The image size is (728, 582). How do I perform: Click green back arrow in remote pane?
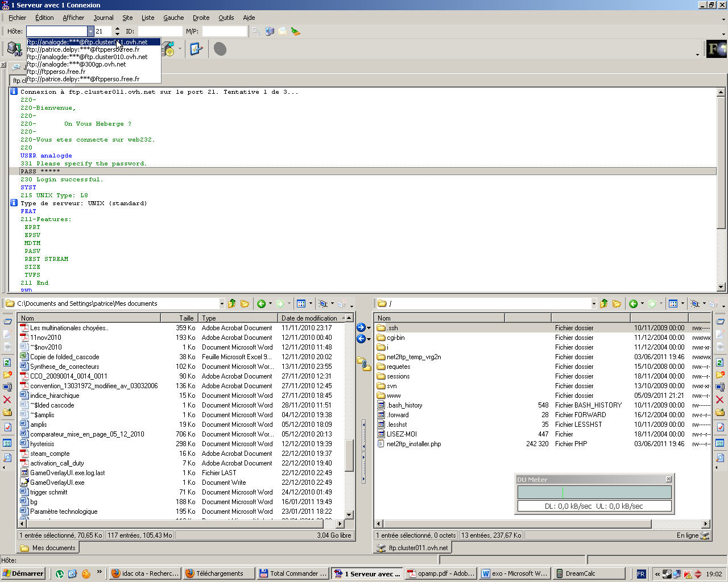tap(633, 304)
